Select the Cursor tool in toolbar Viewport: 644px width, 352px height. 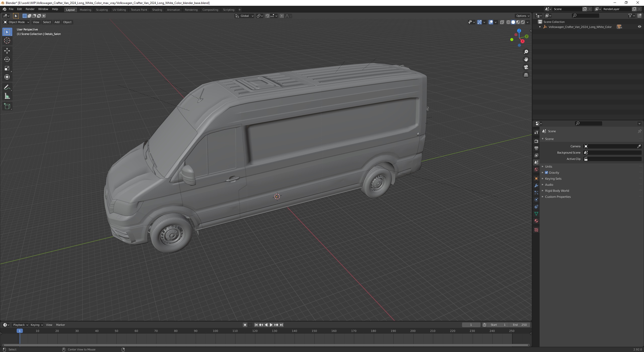click(x=7, y=40)
